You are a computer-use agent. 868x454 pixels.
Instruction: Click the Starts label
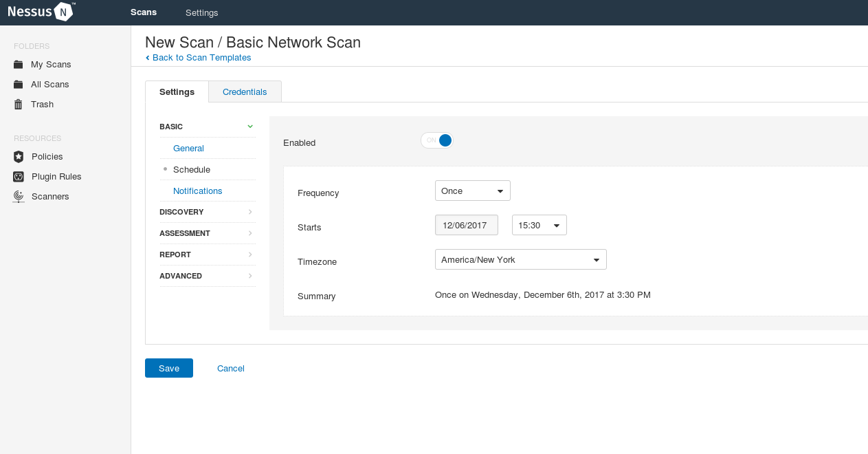click(309, 228)
